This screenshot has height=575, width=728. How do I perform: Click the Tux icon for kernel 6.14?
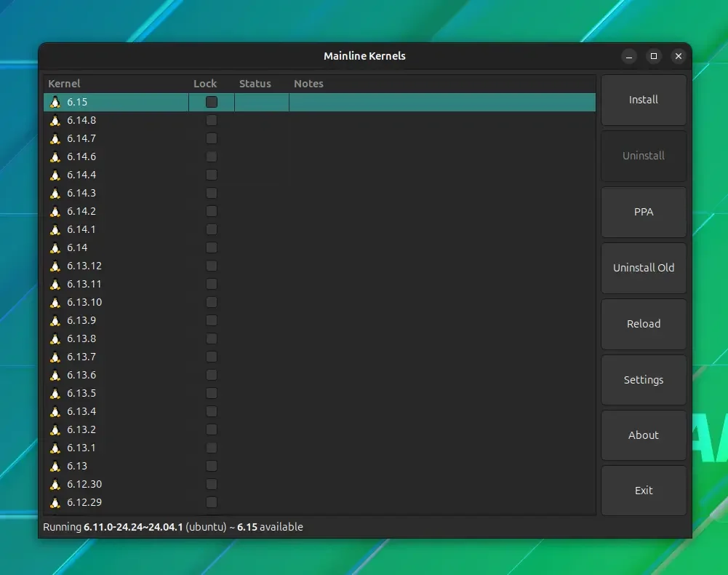55,247
